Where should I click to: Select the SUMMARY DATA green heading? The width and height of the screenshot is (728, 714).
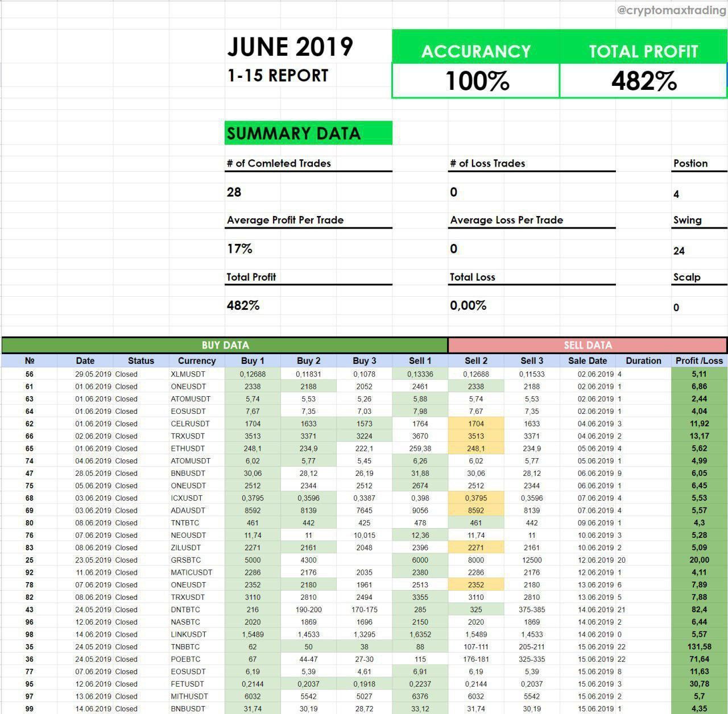308,133
